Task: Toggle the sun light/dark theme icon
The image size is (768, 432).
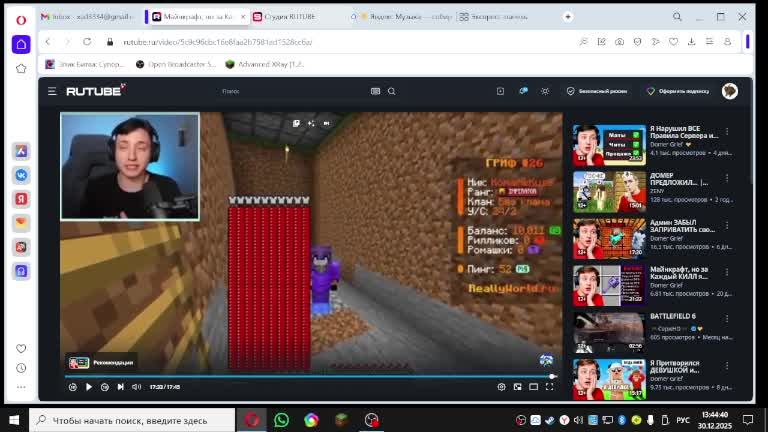Action: tap(545, 91)
